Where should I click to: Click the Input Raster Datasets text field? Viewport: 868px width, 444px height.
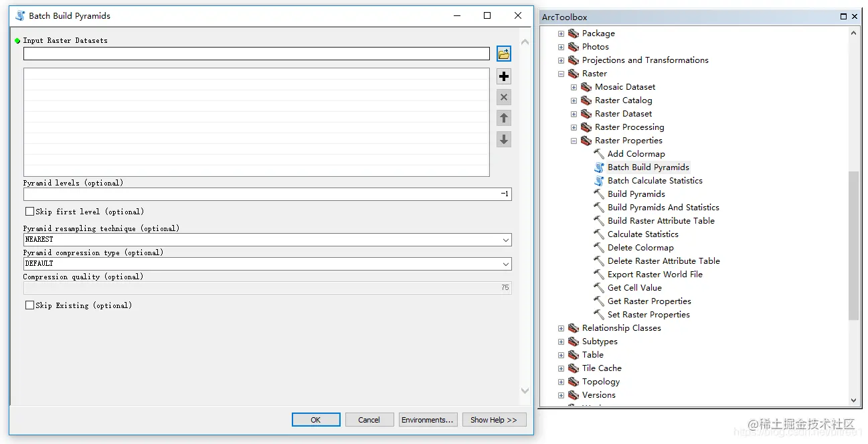256,54
